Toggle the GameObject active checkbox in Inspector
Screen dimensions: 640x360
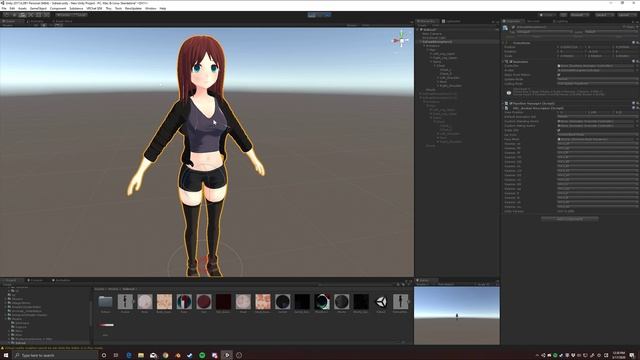(513, 27)
